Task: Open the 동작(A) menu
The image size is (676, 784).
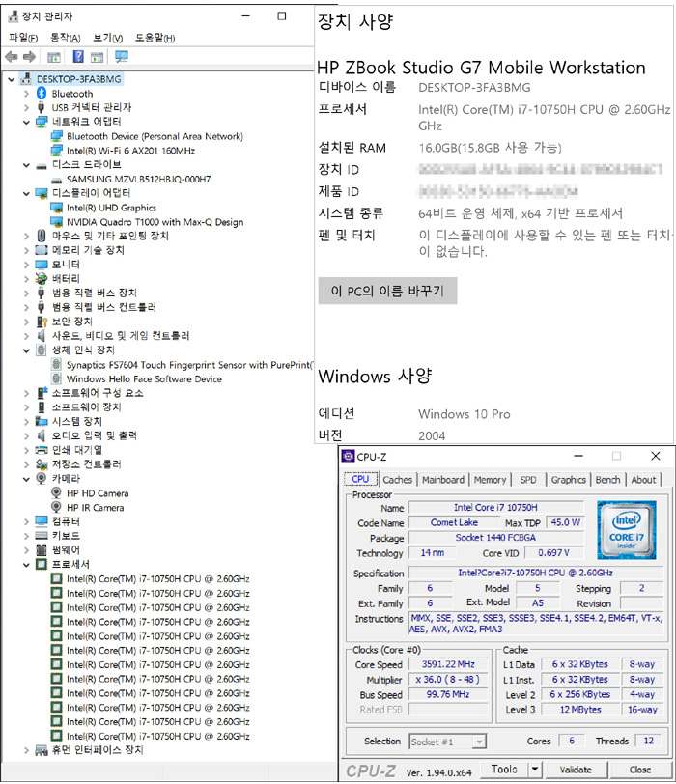Action: point(66,38)
